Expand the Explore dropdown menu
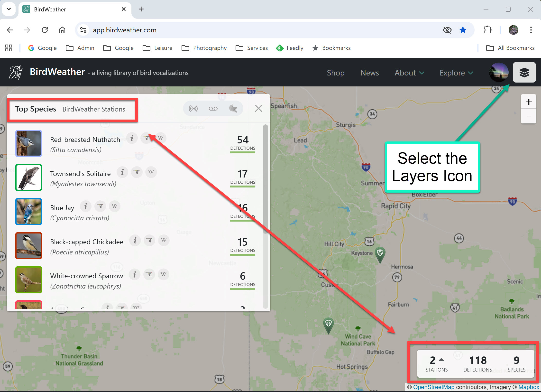Viewport: 541px width, 392px height. [456, 73]
